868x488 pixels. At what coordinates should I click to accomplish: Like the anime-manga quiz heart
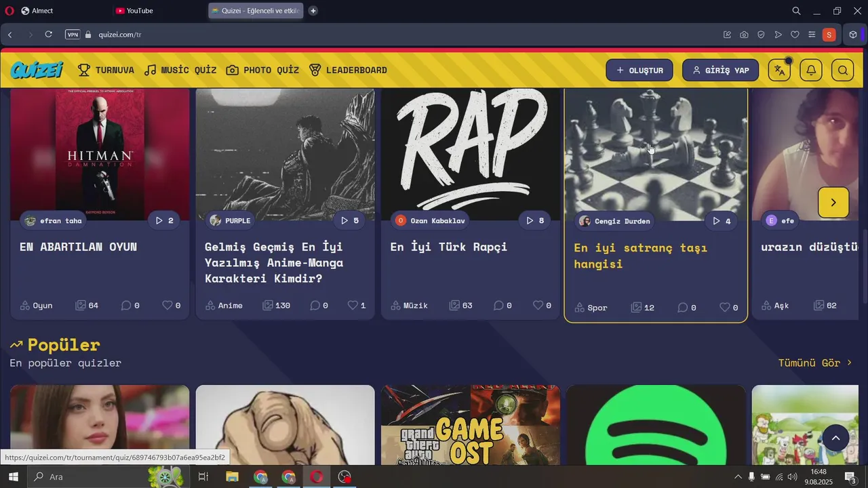(357, 306)
